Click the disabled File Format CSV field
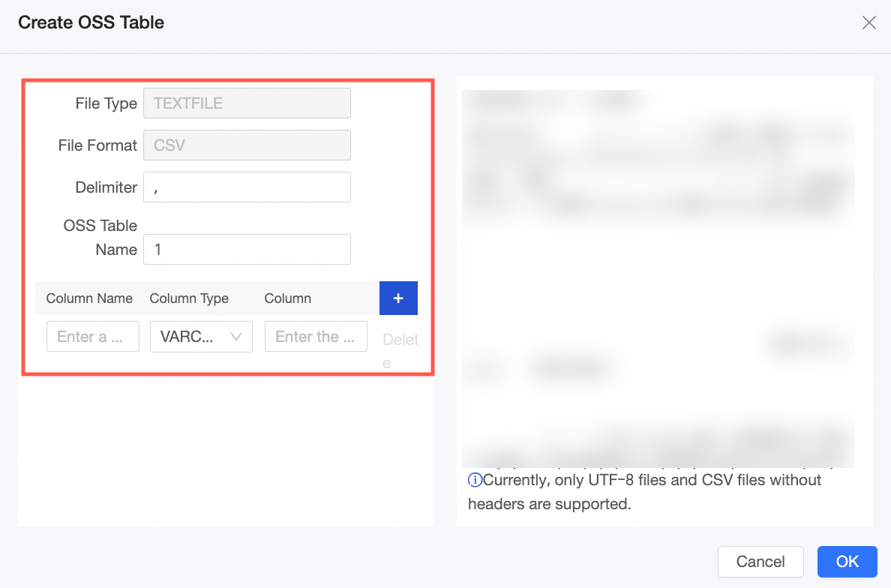 [x=247, y=145]
